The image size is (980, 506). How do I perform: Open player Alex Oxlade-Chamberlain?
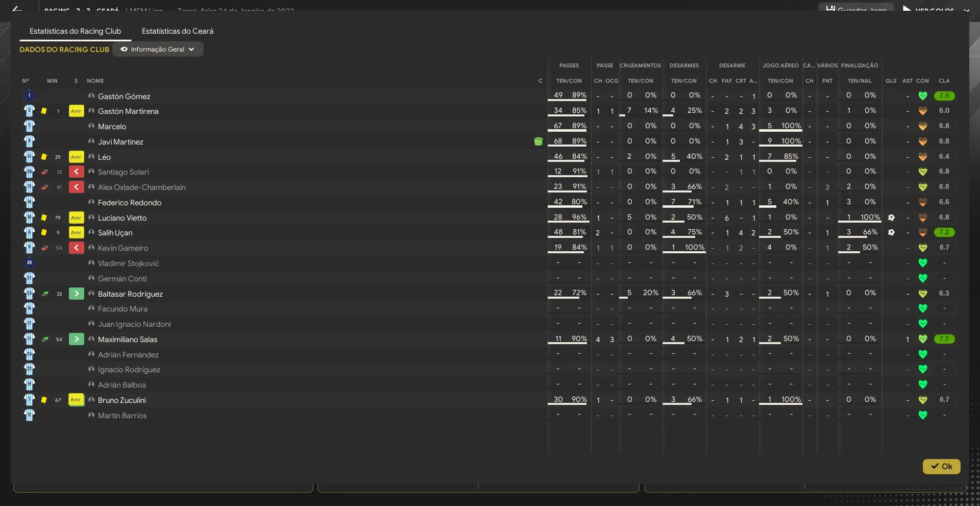point(142,187)
